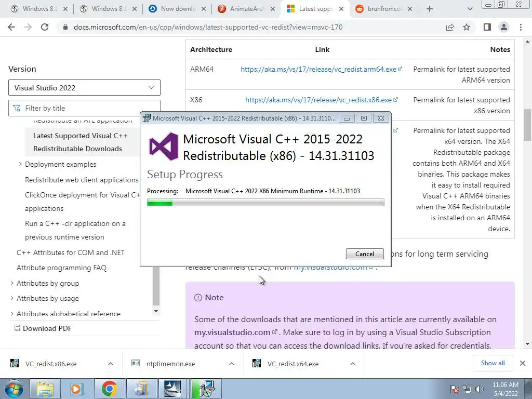The image size is (532, 399).
Task: Open Chrome from the taskbar
Action: (109, 389)
